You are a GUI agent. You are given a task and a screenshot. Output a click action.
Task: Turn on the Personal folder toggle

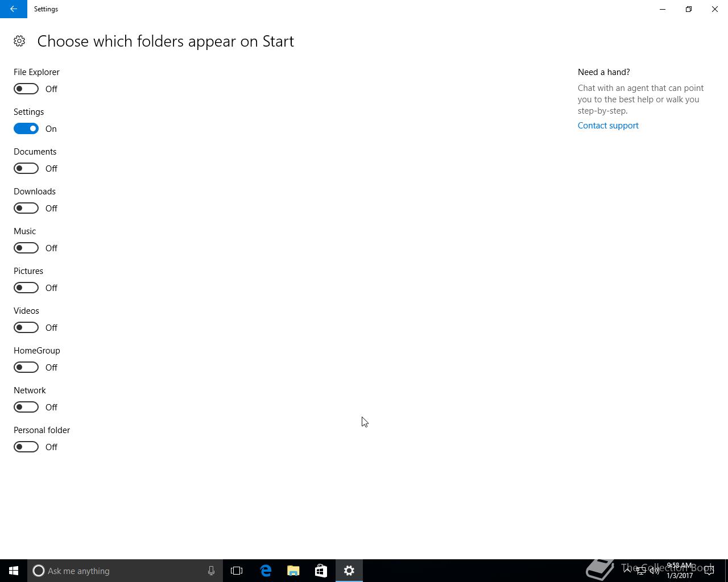(26, 447)
